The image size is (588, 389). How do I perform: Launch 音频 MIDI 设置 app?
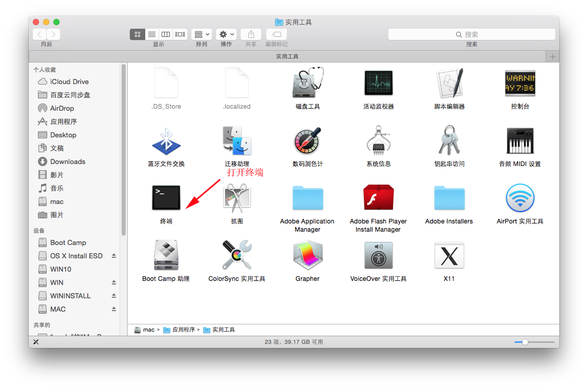point(520,141)
